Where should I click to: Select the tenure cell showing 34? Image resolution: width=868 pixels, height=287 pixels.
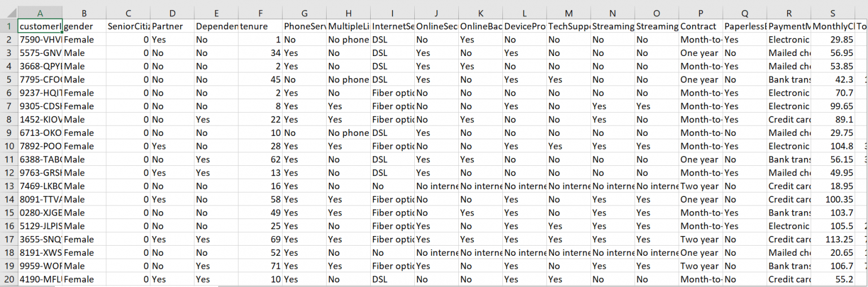pyautogui.click(x=260, y=53)
